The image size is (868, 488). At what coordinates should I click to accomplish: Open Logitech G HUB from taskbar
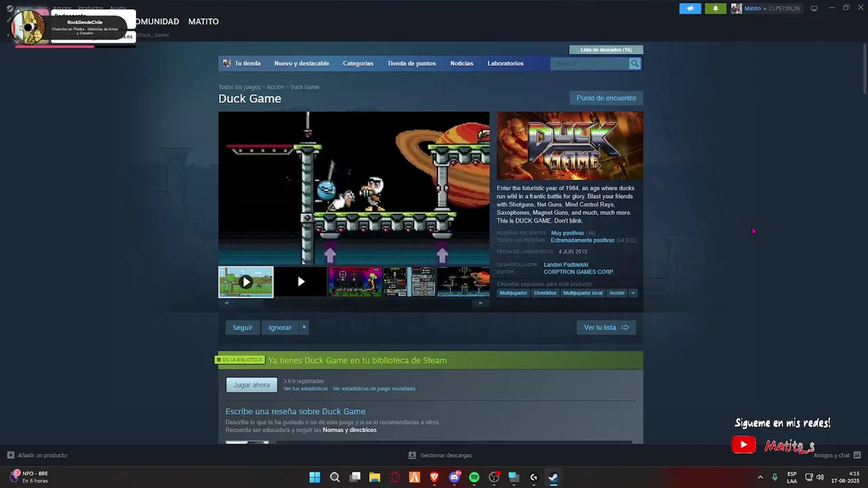point(534,477)
